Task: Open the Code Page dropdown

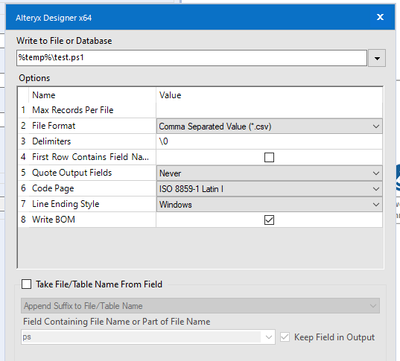Action: coord(269,189)
